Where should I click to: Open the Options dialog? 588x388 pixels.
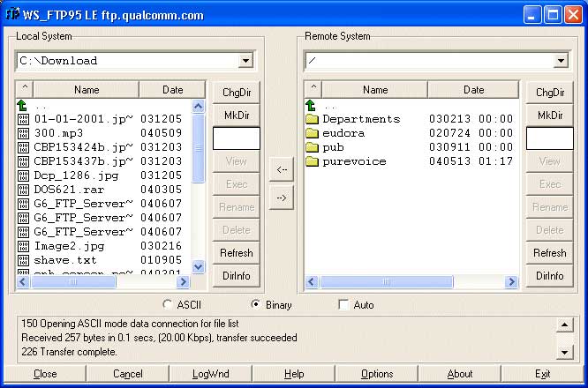[377, 374]
